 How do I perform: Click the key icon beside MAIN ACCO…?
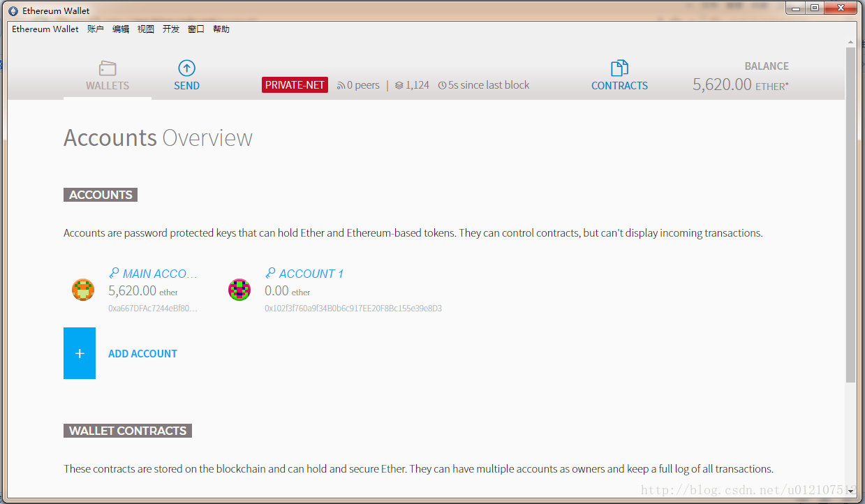tap(114, 274)
